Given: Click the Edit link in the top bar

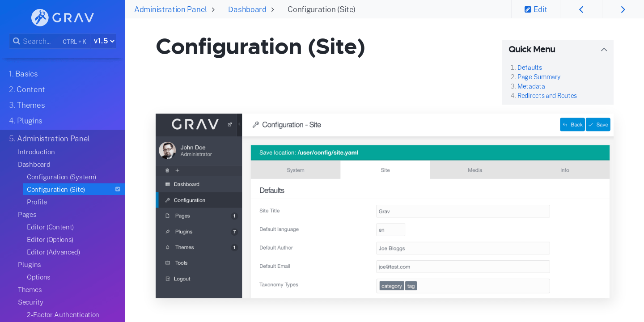Looking at the screenshot, I should 535,9.
